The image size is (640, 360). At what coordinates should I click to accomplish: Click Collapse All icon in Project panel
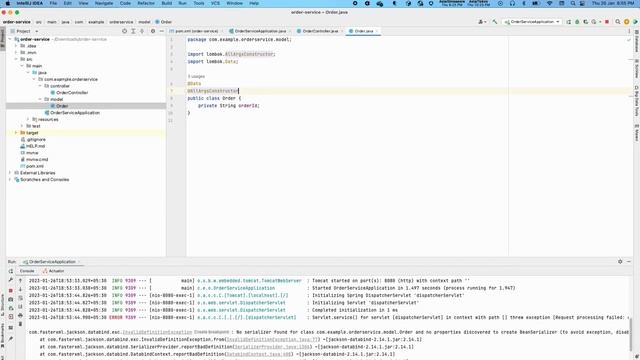(x=142, y=31)
